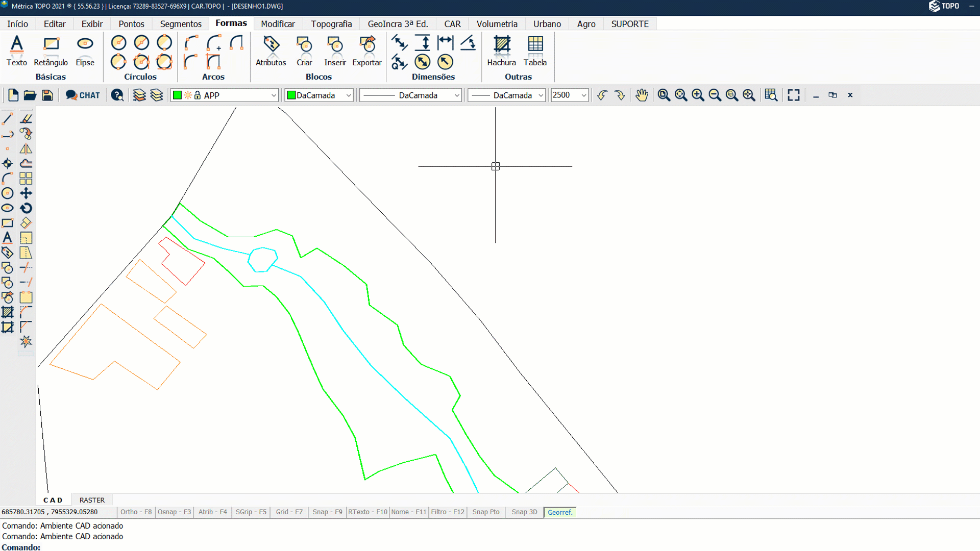Toggle Filtro - F12 mode

(x=448, y=512)
